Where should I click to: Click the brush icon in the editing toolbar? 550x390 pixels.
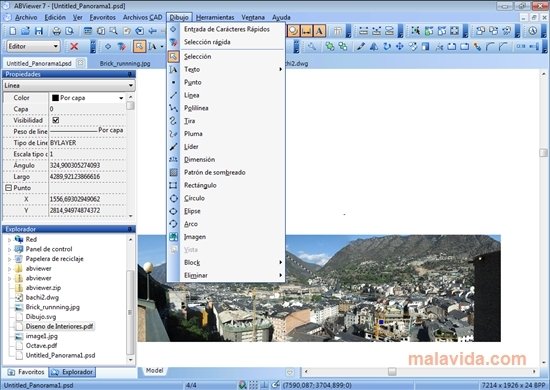pyautogui.click(x=360, y=46)
